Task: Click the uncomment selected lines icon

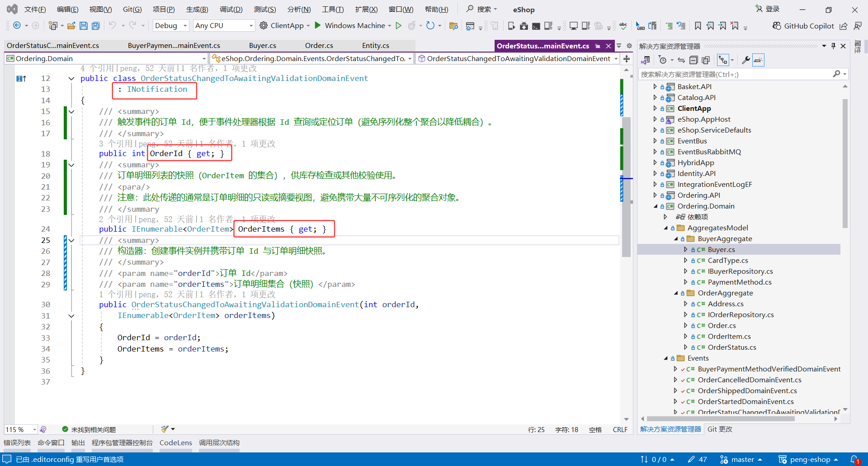Action: (x=681, y=26)
